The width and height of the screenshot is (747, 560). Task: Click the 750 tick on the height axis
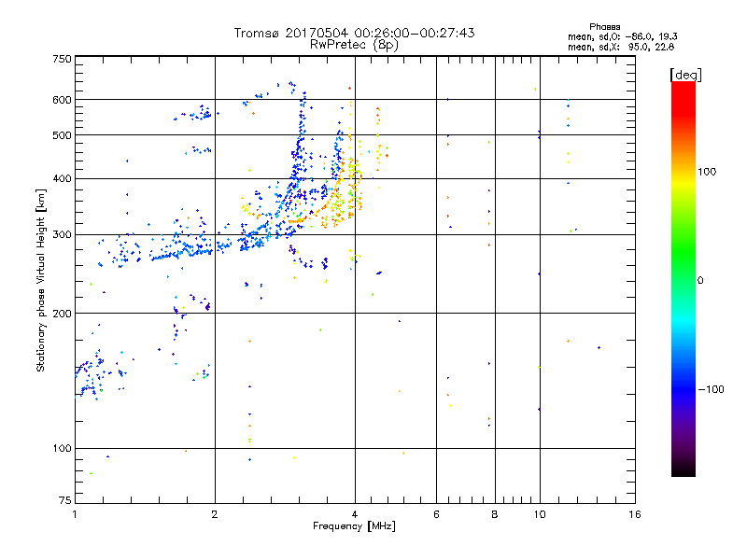(62, 59)
